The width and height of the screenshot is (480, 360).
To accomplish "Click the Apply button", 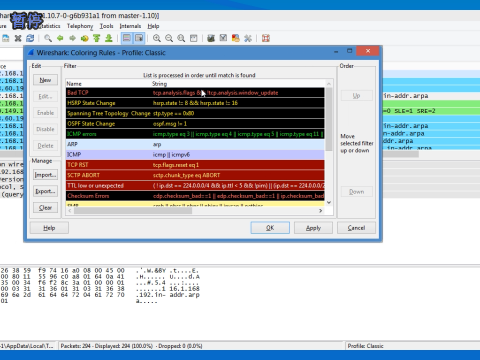I will (313, 228).
